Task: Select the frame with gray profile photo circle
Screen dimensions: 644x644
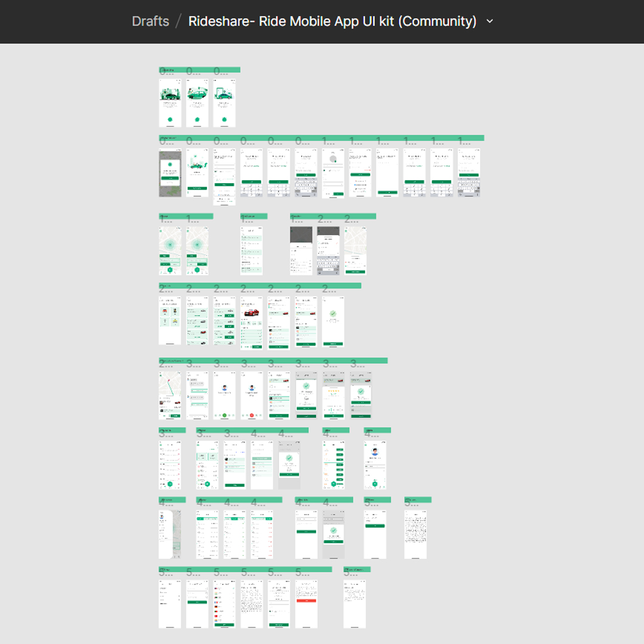Action: (x=333, y=173)
